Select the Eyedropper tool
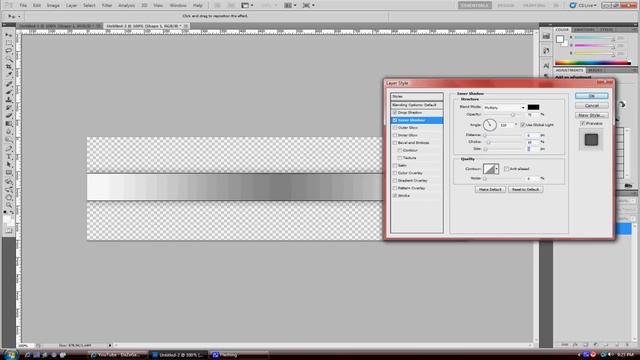Viewport: 640px width, 360px height. point(9,74)
